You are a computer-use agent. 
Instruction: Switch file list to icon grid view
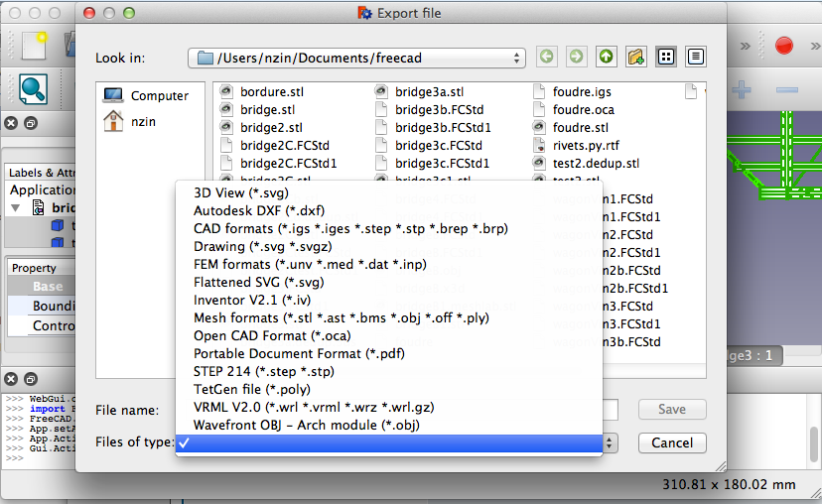(x=666, y=57)
